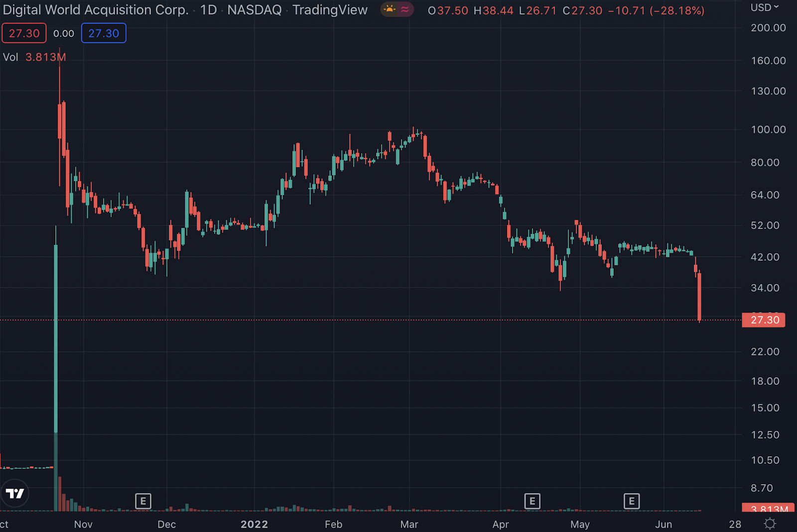797x532 pixels.
Task: Click the Nov label on time axis
Action: 83,524
